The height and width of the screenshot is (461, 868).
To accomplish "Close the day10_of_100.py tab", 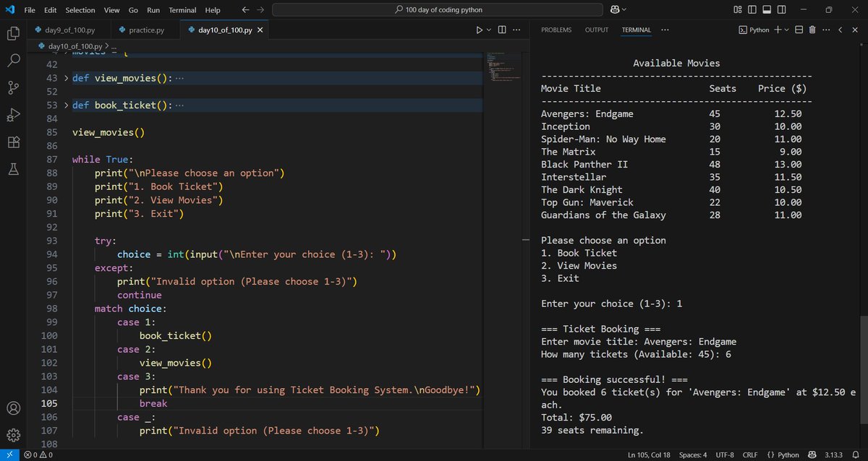I will [260, 30].
